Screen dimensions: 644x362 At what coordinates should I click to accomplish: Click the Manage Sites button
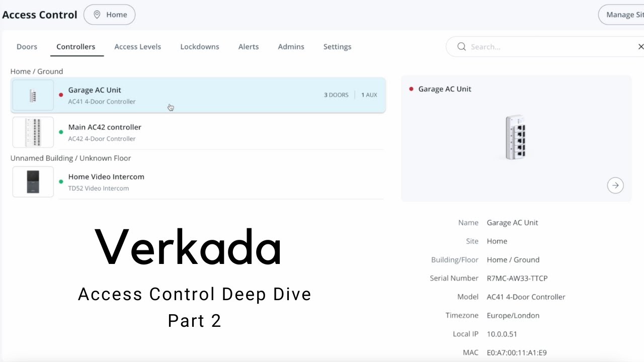click(x=622, y=15)
